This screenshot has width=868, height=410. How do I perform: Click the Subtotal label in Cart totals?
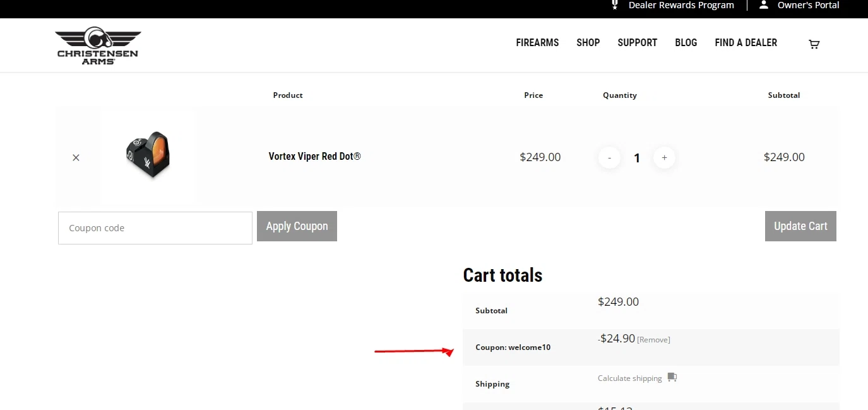492,311
